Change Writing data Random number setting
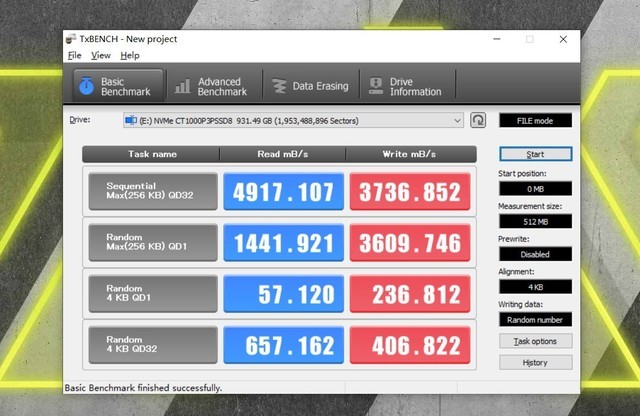Image resolution: width=640 pixels, height=416 pixels. point(535,320)
